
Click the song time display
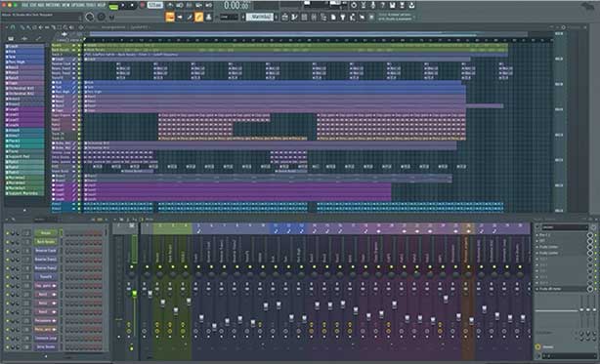(x=236, y=5)
